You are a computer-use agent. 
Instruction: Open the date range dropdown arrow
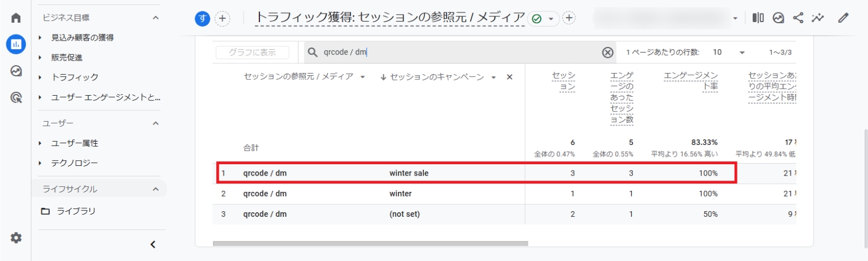point(736,19)
